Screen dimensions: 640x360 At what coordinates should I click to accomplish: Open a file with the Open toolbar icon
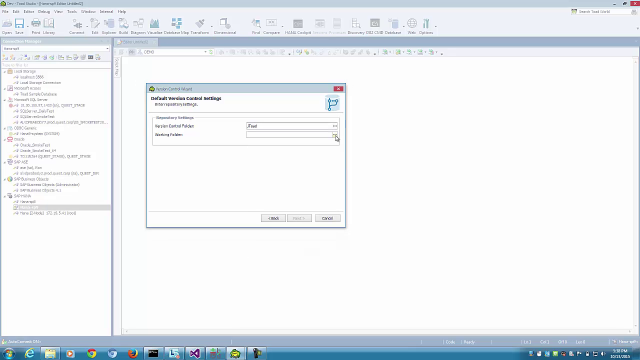coord(7,26)
